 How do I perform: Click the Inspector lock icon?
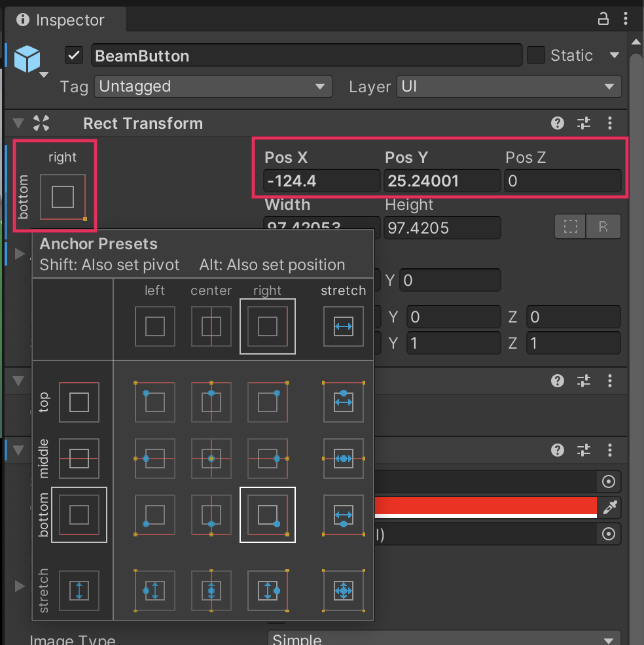point(603,20)
